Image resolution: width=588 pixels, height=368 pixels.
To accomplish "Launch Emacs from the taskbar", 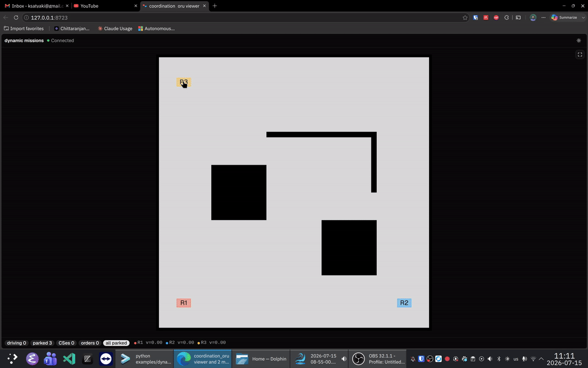I will tap(32, 359).
